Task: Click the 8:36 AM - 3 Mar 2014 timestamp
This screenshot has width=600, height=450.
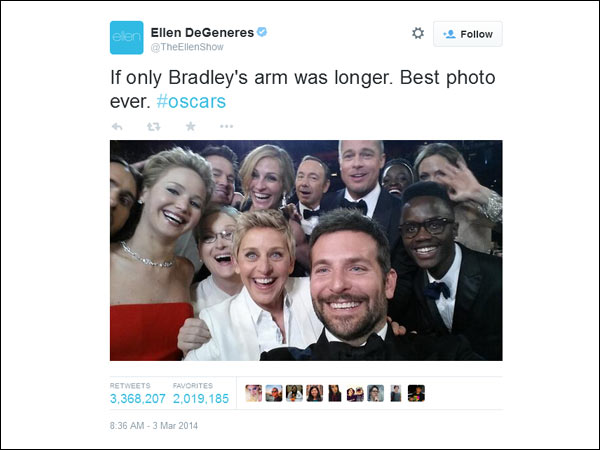Action: (x=154, y=426)
